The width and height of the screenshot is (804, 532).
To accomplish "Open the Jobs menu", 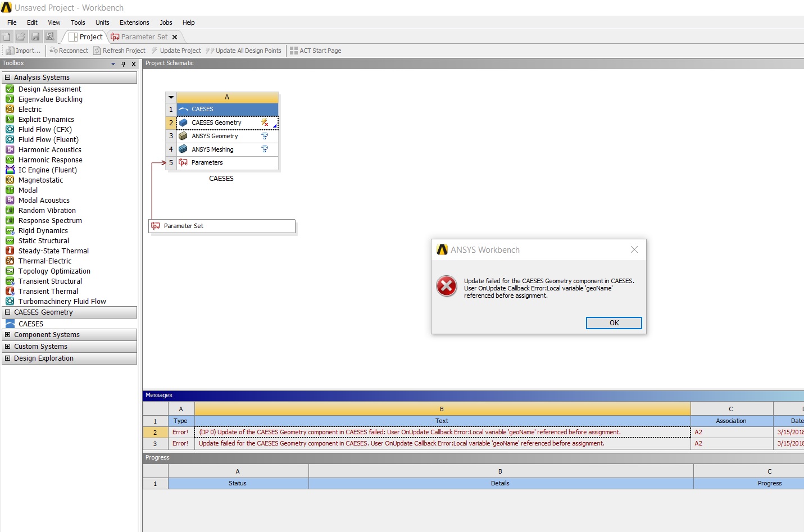I will pyautogui.click(x=166, y=22).
